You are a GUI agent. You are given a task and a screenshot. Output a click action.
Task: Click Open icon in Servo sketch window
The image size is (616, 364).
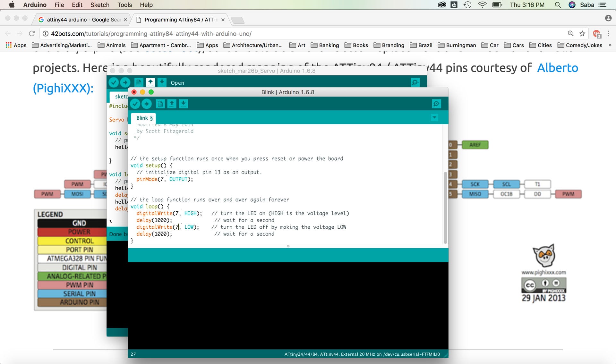point(150,82)
